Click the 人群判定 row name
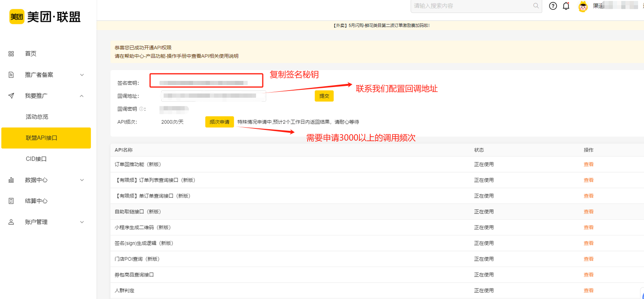 (x=124, y=290)
